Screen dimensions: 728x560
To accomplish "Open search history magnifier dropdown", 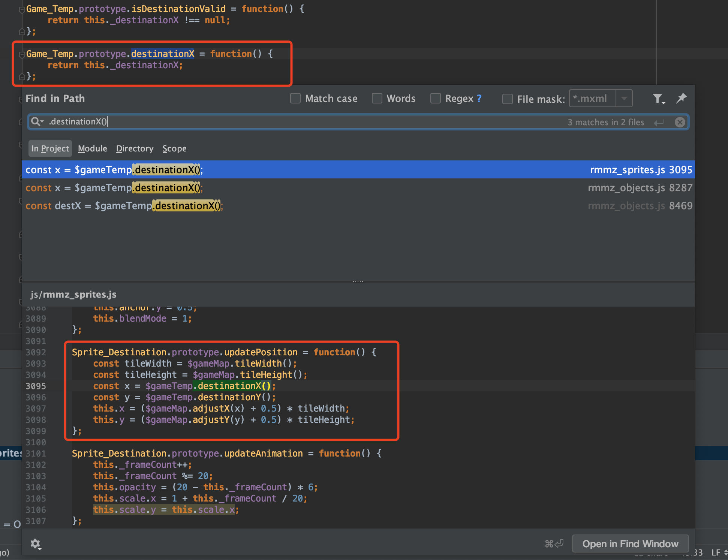I will click(x=37, y=121).
